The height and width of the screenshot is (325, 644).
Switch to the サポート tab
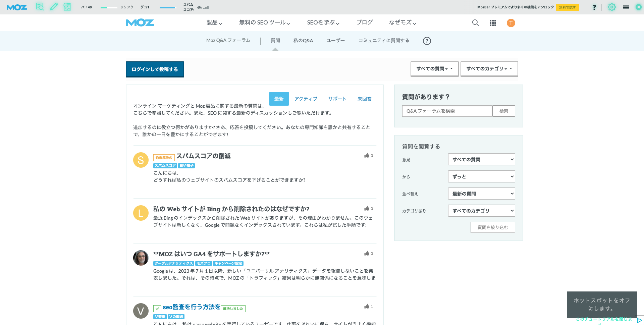(337, 99)
